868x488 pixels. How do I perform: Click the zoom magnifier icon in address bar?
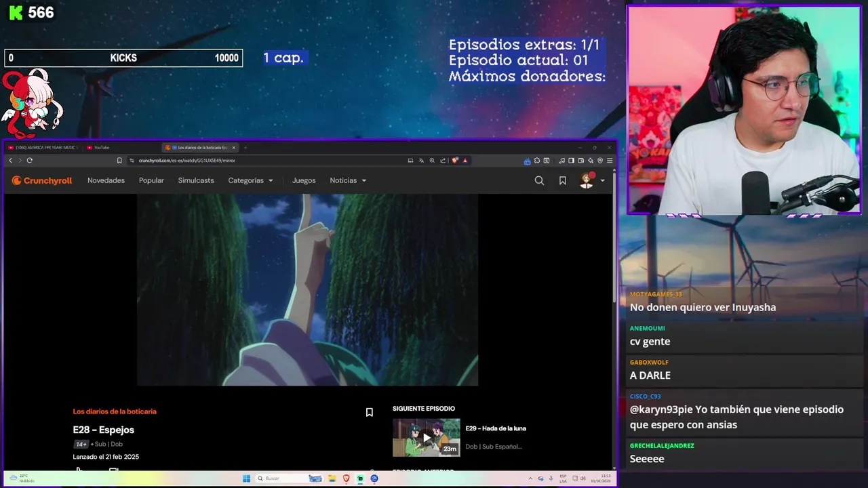click(x=432, y=161)
